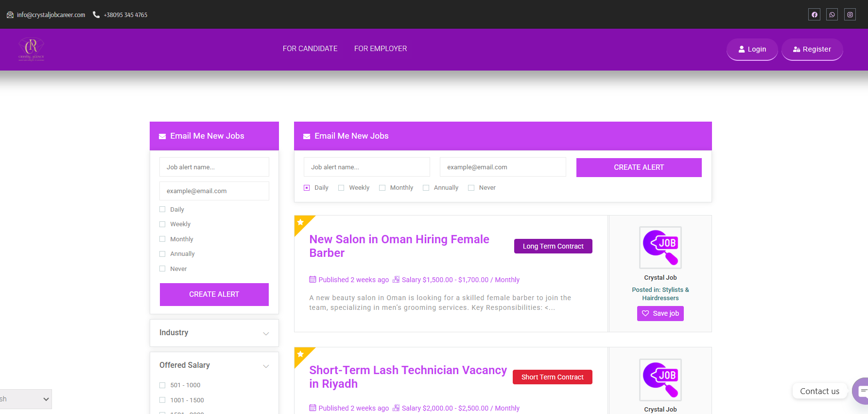Expand the Industry filter panel
Screen dimensions: 868x414
click(214, 333)
